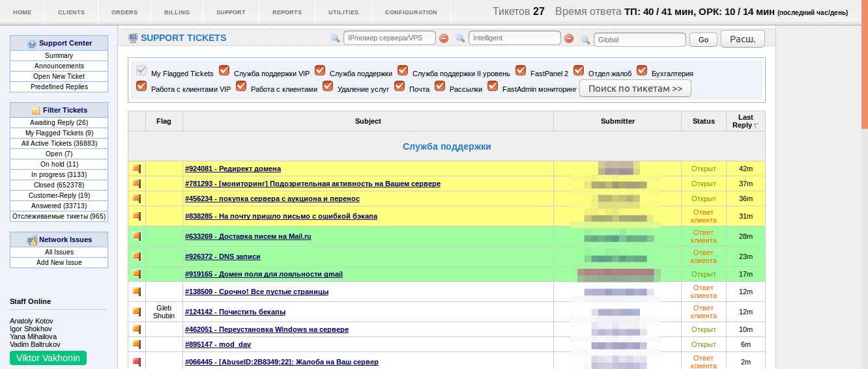Image resolution: width=868 pixels, height=369 pixels.
Task: Click the Viktor Vakhonin staff badge
Action: click(x=48, y=358)
